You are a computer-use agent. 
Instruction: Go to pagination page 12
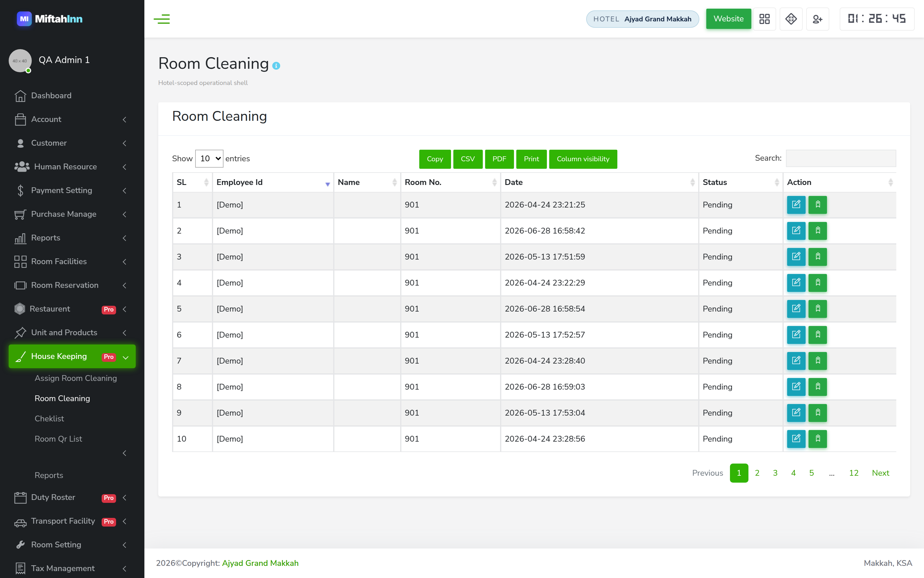pos(854,473)
